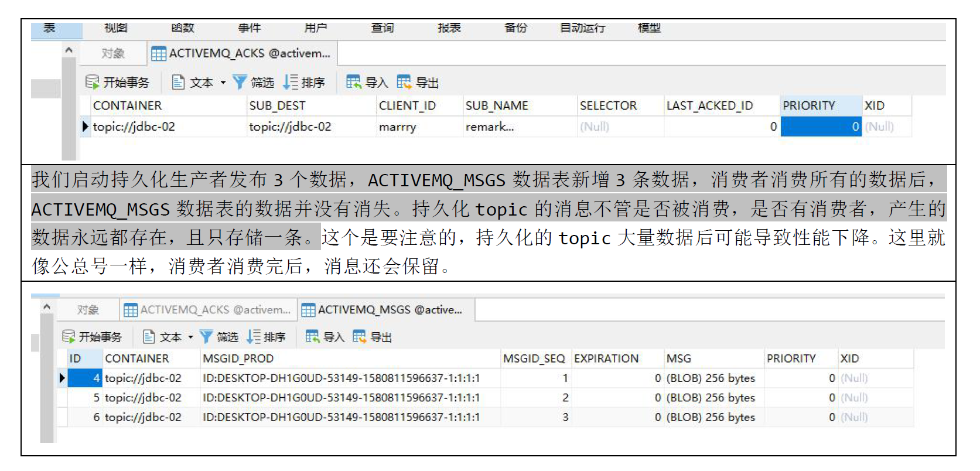Select MSGID_SEQ cell with value 2

[536, 398]
